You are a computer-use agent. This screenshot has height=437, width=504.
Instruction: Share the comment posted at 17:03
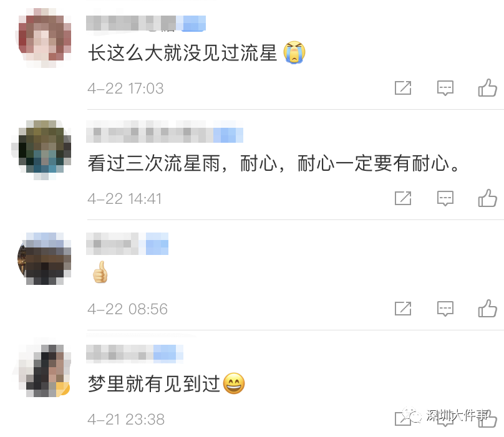[403, 88]
